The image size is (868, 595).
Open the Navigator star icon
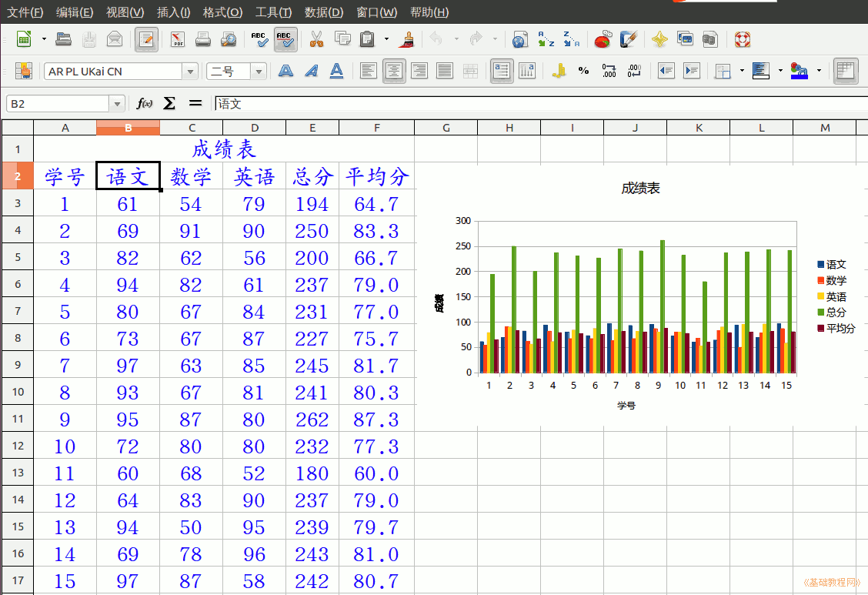click(x=659, y=39)
